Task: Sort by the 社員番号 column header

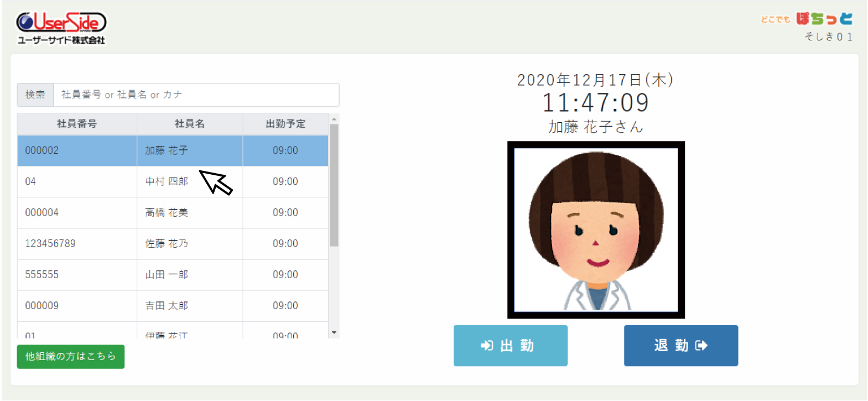Action: pyautogui.click(x=77, y=124)
